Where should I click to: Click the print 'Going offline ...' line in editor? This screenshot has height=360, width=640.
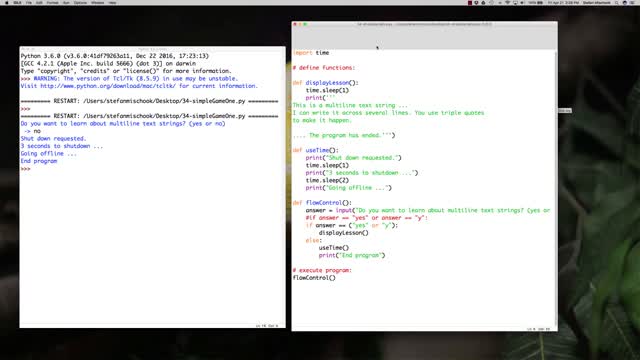coord(349,188)
